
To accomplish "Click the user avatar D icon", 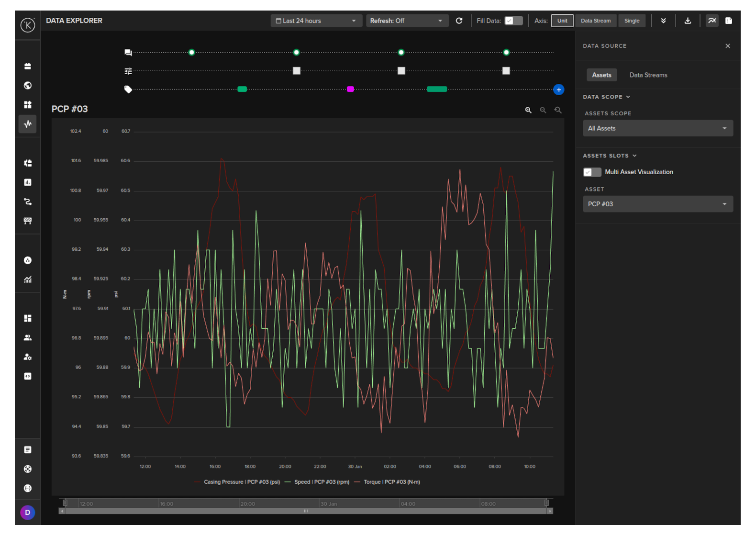I will pos(28,512).
